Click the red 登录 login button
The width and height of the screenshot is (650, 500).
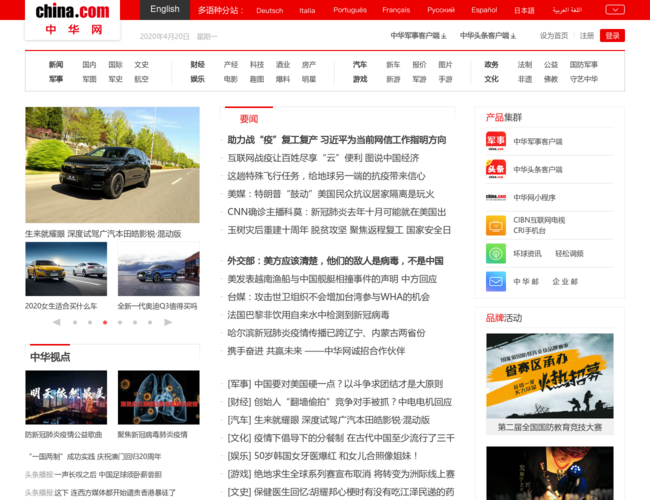612,36
